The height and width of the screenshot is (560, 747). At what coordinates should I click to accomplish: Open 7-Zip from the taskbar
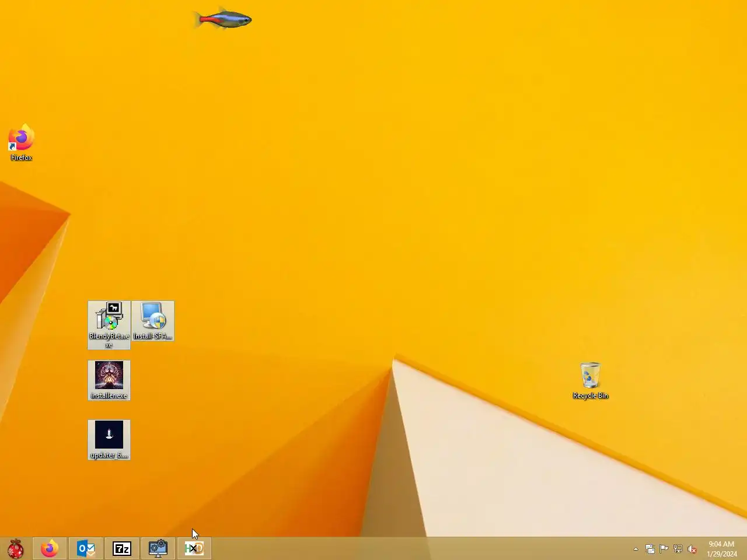(122, 548)
